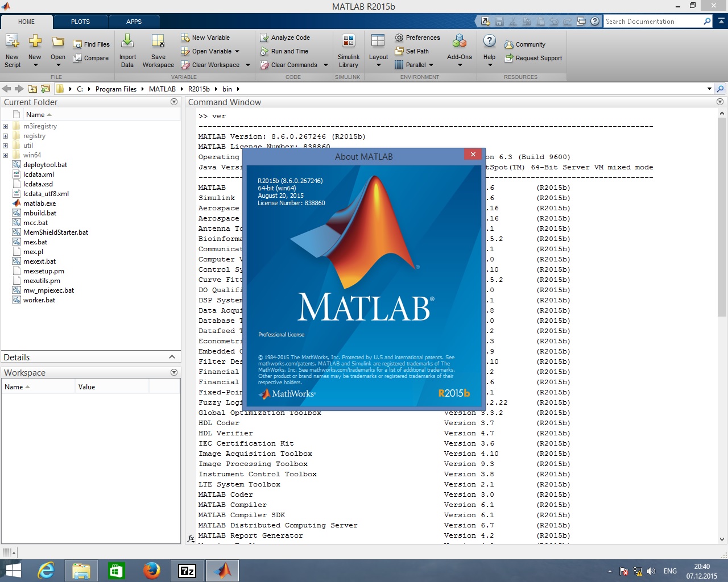This screenshot has width=728, height=582.
Task: Expand the util folder
Action: [5, 145]
